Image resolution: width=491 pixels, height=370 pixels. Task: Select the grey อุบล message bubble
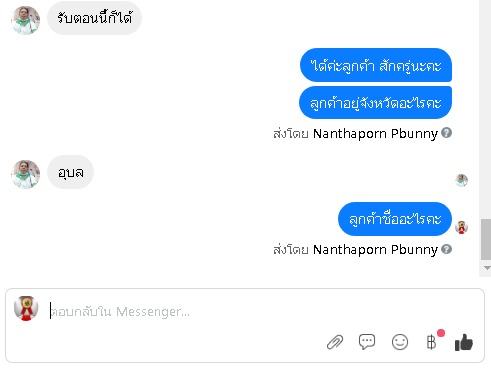pos(70,172)
